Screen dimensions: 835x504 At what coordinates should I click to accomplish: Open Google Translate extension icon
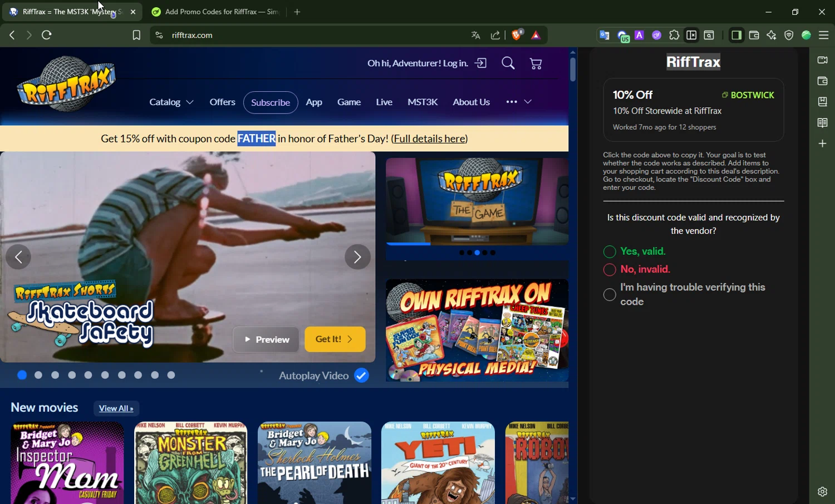(604, 35)
